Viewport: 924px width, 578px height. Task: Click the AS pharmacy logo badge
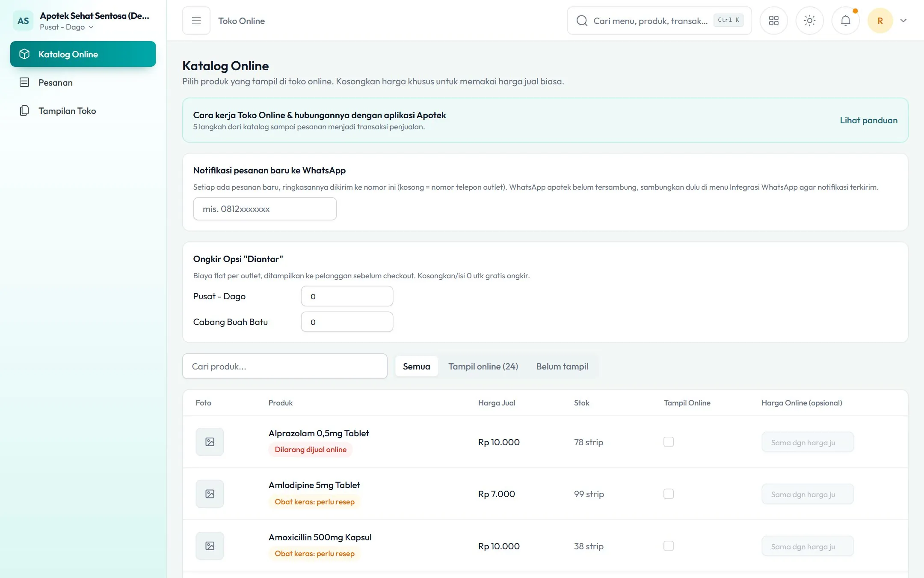pos(23,21)
